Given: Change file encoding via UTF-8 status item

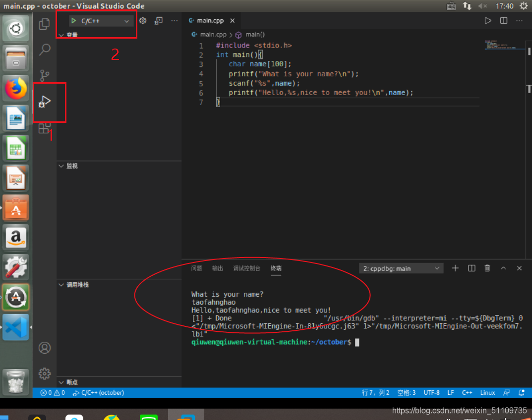Looking at the screenshot, I should [x=431, y=393].
